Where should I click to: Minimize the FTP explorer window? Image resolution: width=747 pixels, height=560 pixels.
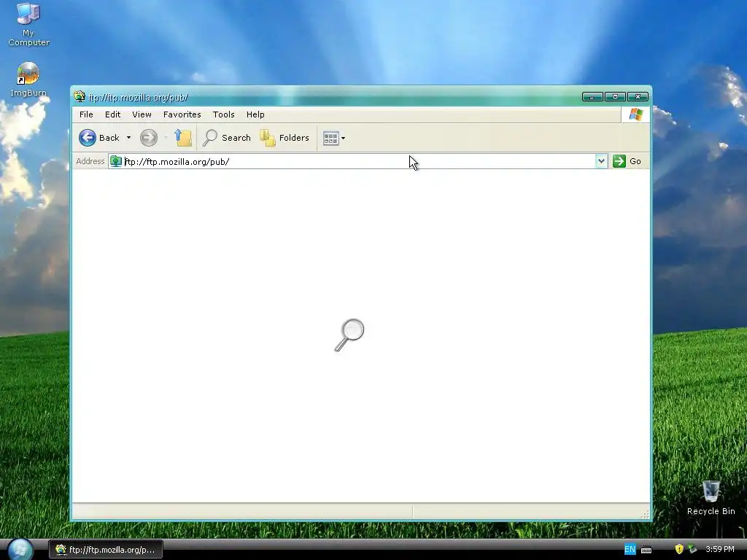(592, 97)
